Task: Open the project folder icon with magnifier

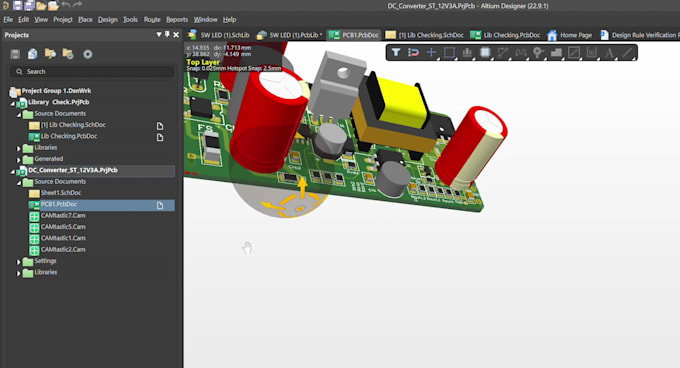Action: tap(50, 54)
